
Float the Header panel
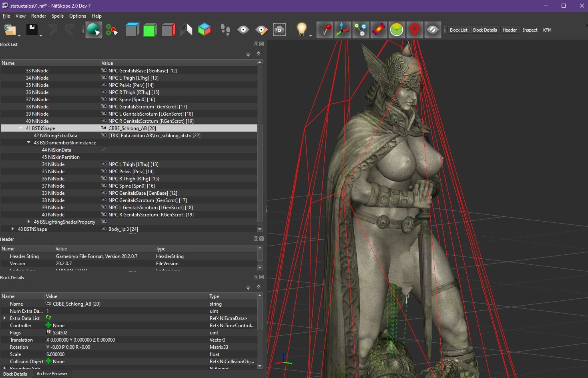pyautogui.click(x=256, y=239)
